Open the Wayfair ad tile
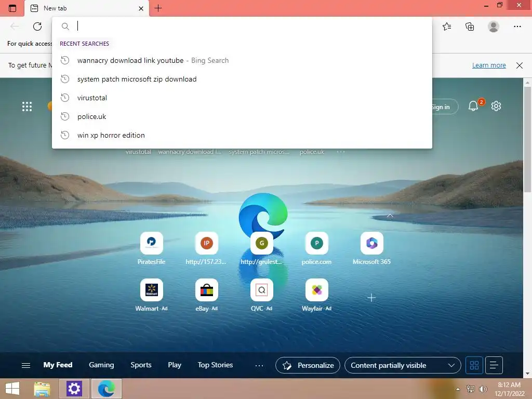 coord(316,295)
